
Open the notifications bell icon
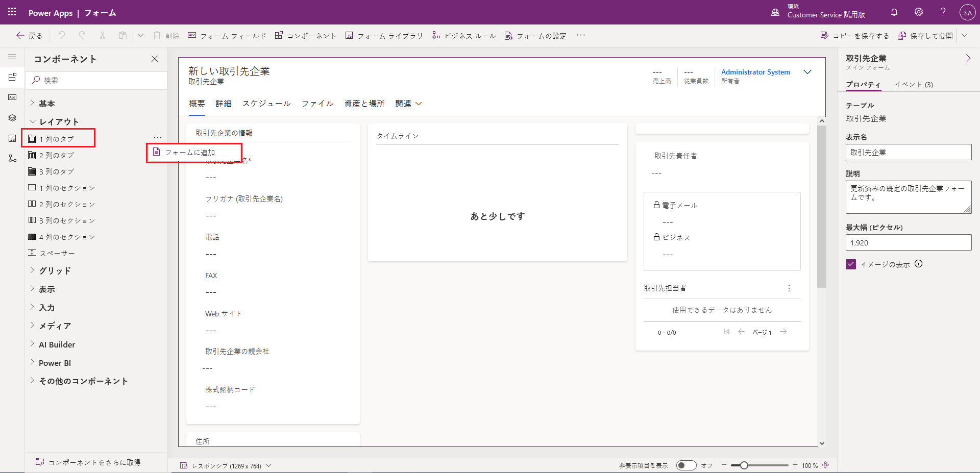tap(894, 12)
